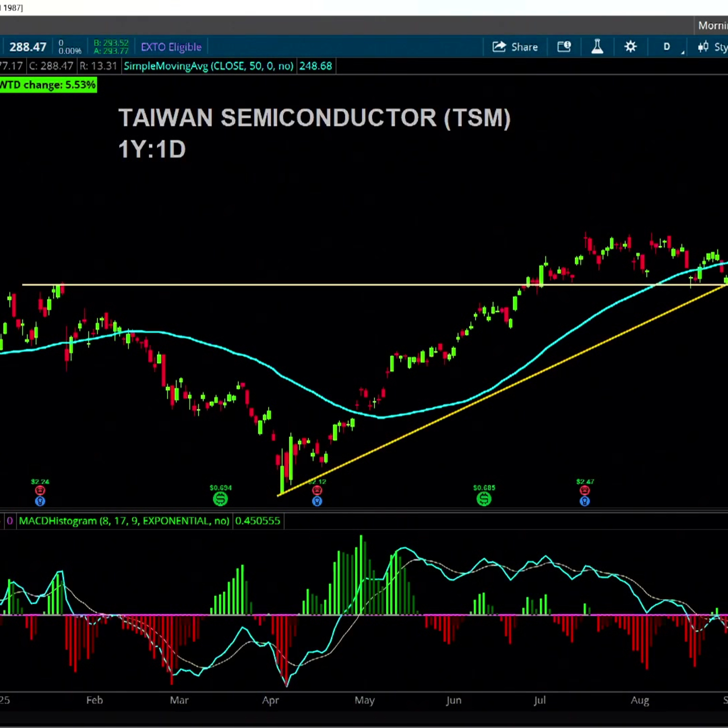Click the bid quote B: 293.52
728x728 pixels.
(x=111, y=43)
